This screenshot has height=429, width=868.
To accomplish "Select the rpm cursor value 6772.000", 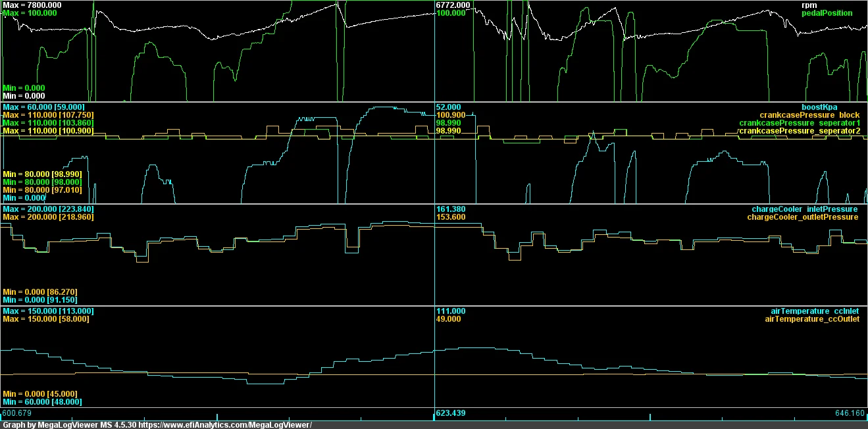I will [453, 5].
